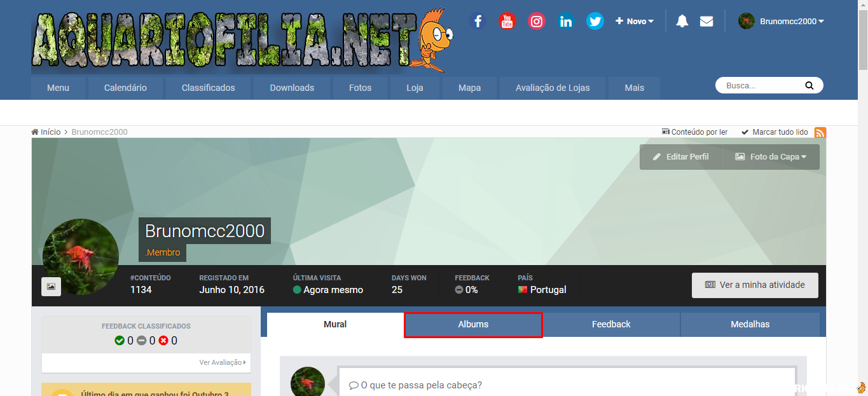Viewport: 868px width, 396px height.
Task: Switch to the Albums tab
Action: (473, 324)
